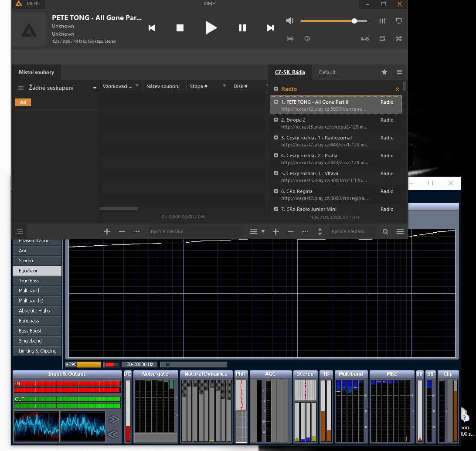Open the visualization screen icon
Image resolution: width=476 pixels, height=451 pixels.
coord(398,21)
